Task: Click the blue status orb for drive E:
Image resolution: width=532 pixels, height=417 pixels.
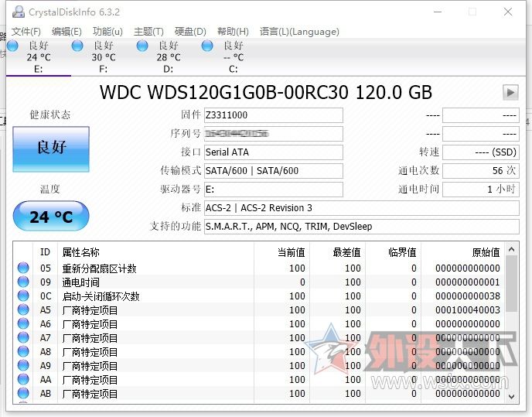Action: coord(12,46)
